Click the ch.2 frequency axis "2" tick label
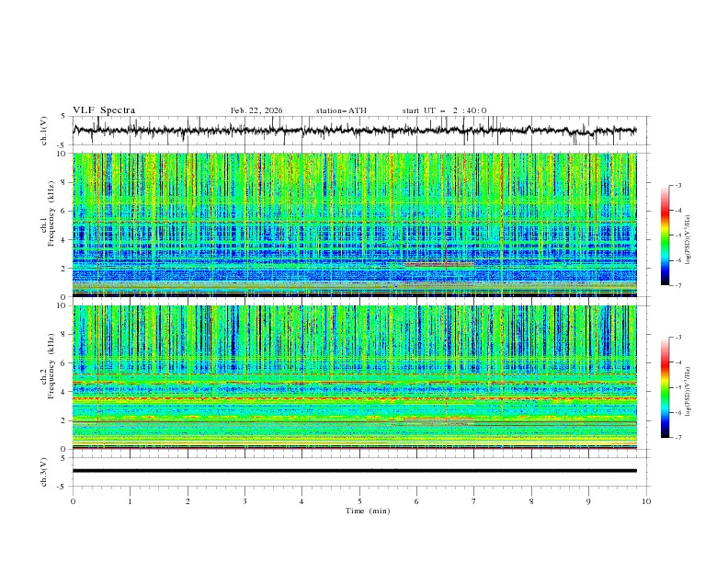Screen dimensions: 728x563 (64, 420)
